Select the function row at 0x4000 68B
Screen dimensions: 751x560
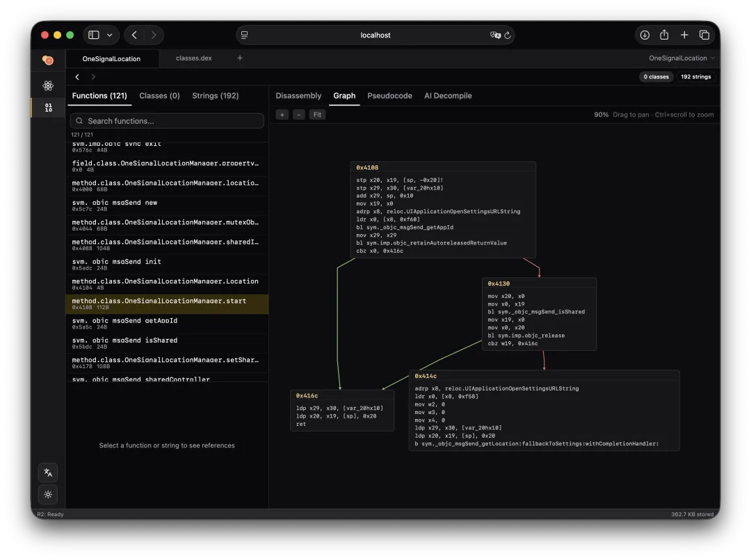(167, 186)
